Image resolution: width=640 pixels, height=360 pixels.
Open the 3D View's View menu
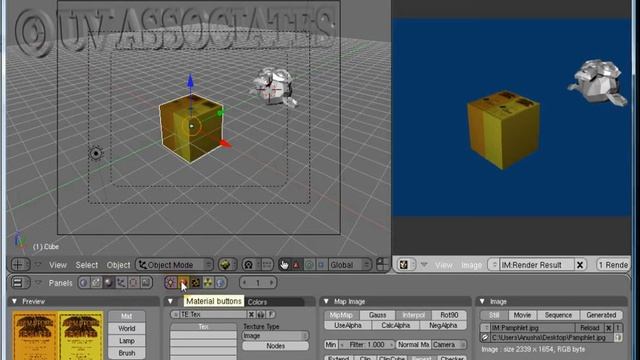(58, 265)
